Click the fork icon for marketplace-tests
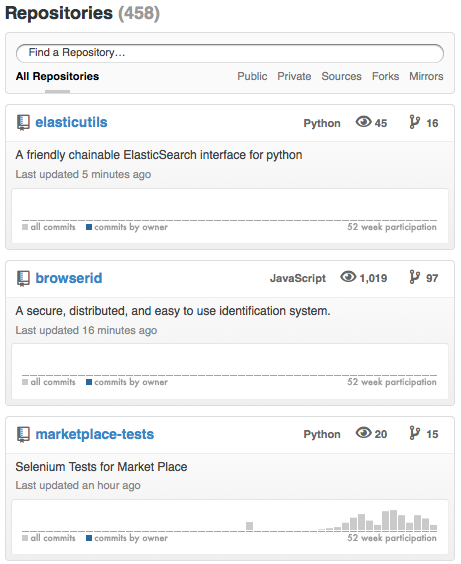The width and height of the screenshot is (461, 564). tap(414, 433)
